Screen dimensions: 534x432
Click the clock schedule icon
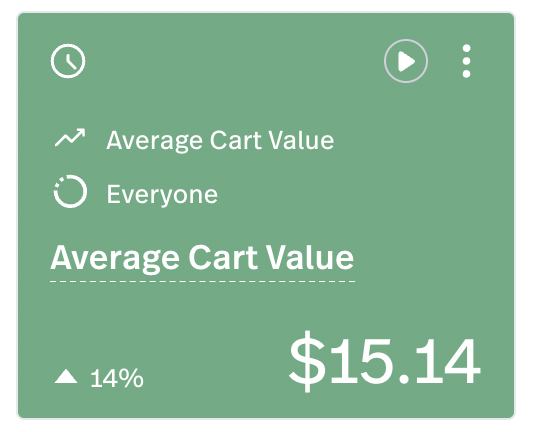click(68, 61)
